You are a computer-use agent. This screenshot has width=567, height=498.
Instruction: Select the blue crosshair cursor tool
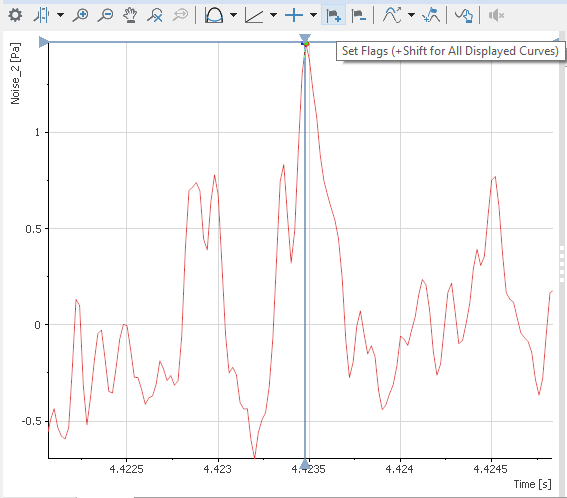294,15
